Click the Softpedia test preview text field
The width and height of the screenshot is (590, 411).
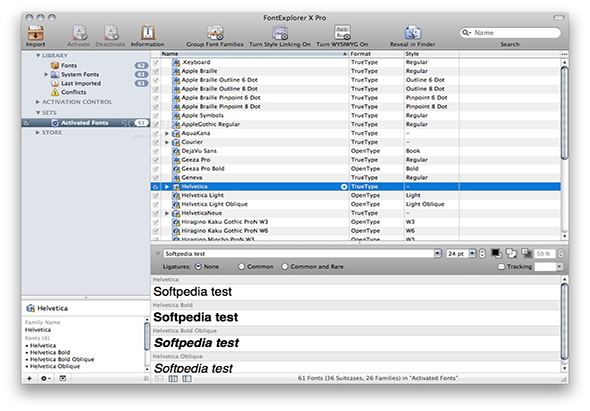point(299,254)
